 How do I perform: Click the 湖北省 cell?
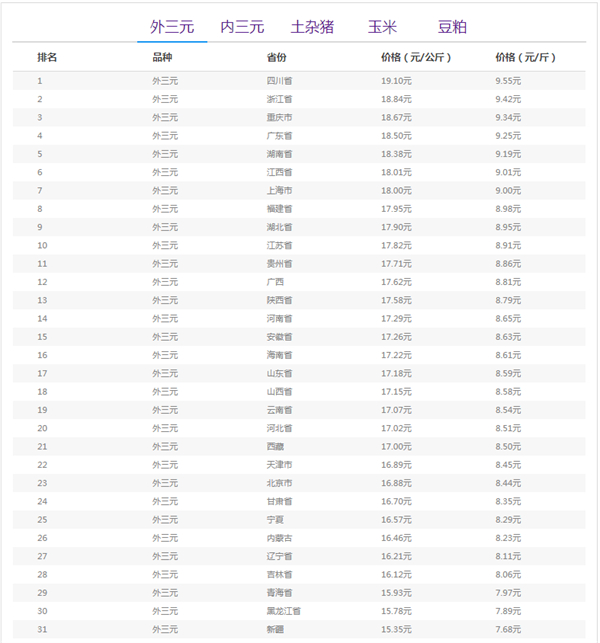(279, 227)
